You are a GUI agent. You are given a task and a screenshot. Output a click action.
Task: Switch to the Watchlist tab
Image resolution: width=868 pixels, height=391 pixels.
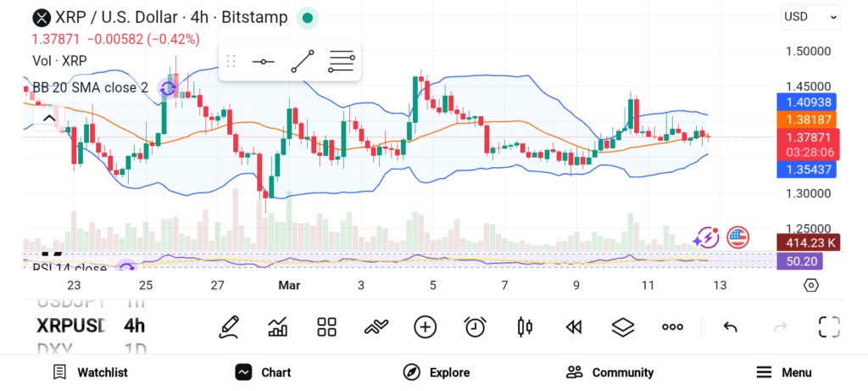tap(91, 372)
